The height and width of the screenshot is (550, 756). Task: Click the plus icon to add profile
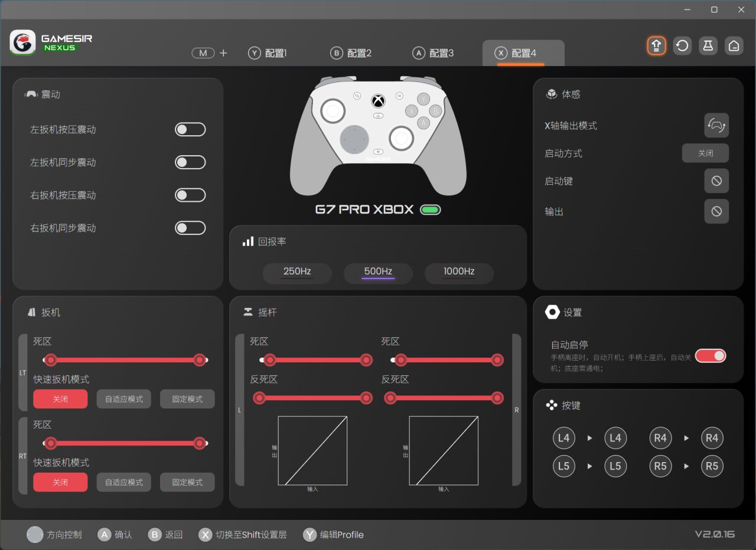[x=223, y=53]
